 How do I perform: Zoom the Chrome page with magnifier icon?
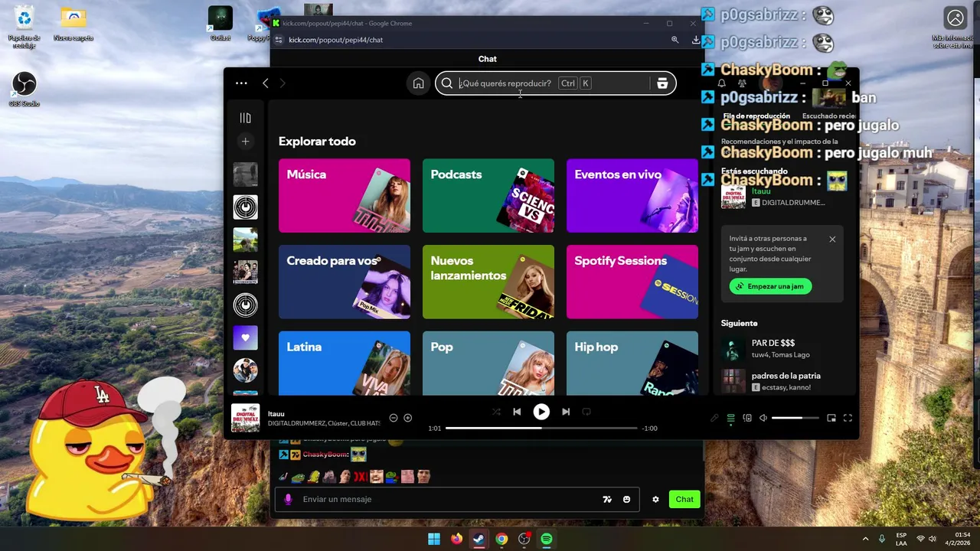coord(675,40)
